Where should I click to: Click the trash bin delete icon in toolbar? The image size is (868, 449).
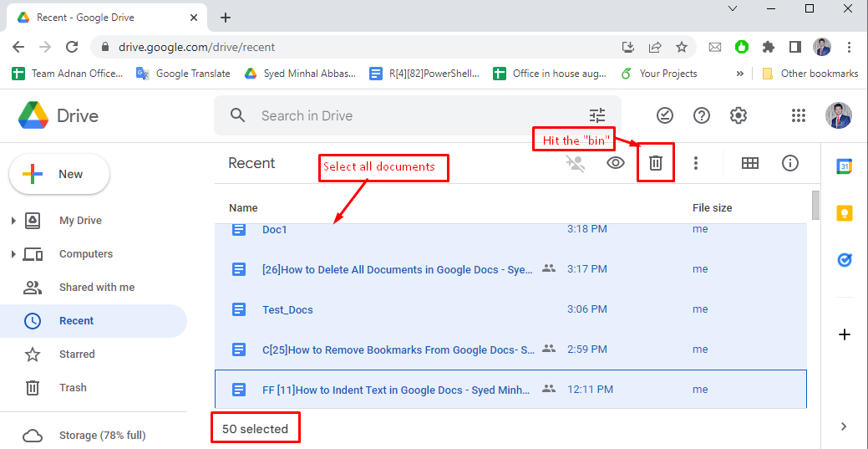click(656, 163)
